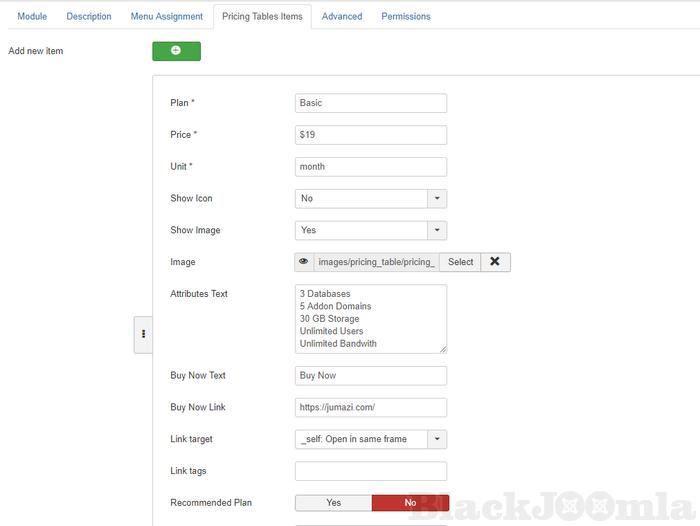This screenshot has width=700, height=526.
Task: Clear the image with the X icon
Action: tap(495, 262)
